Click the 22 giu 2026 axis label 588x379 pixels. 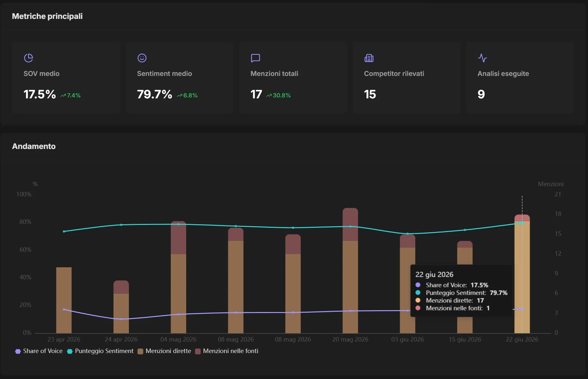click(x=522, y=339)
